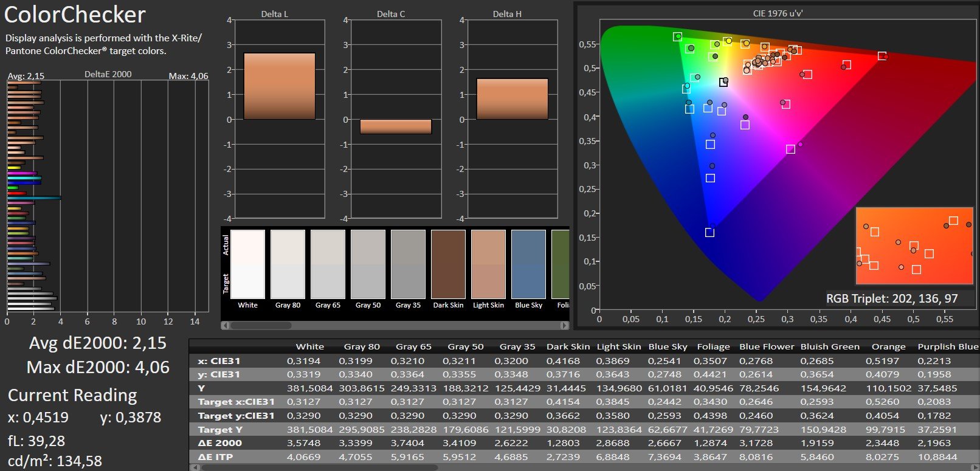Click the Target Y row label
This screenshot has width=980, height=471.
[219, 429]
